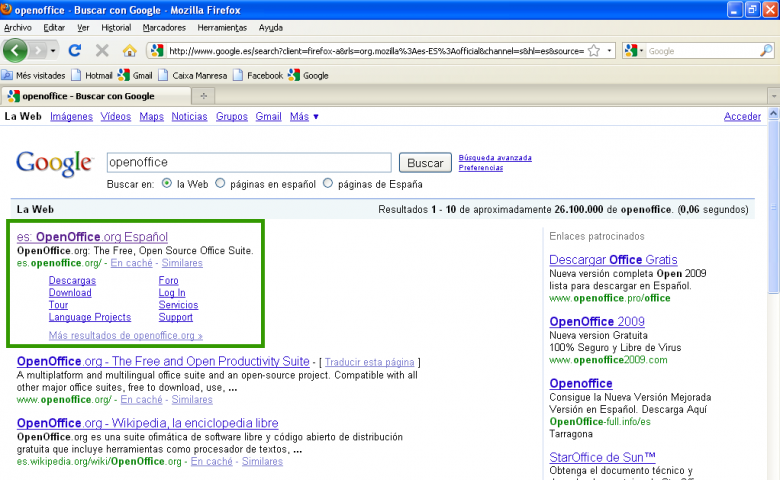Screen dimensions: 780x480
Task: Reload the page with the refresh icon
Action: (x=74, y=50)
